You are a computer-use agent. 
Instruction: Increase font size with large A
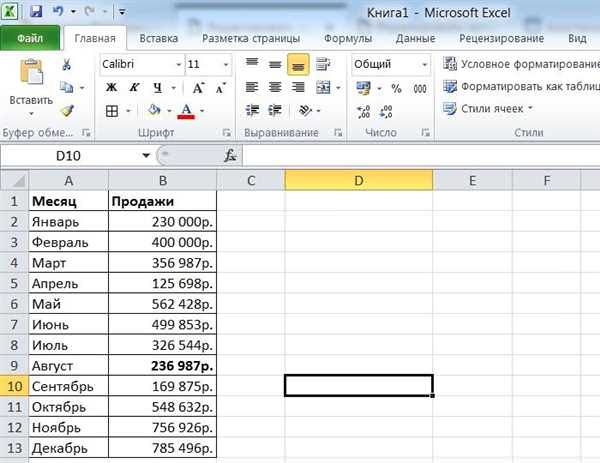click(x=198, y=88)
